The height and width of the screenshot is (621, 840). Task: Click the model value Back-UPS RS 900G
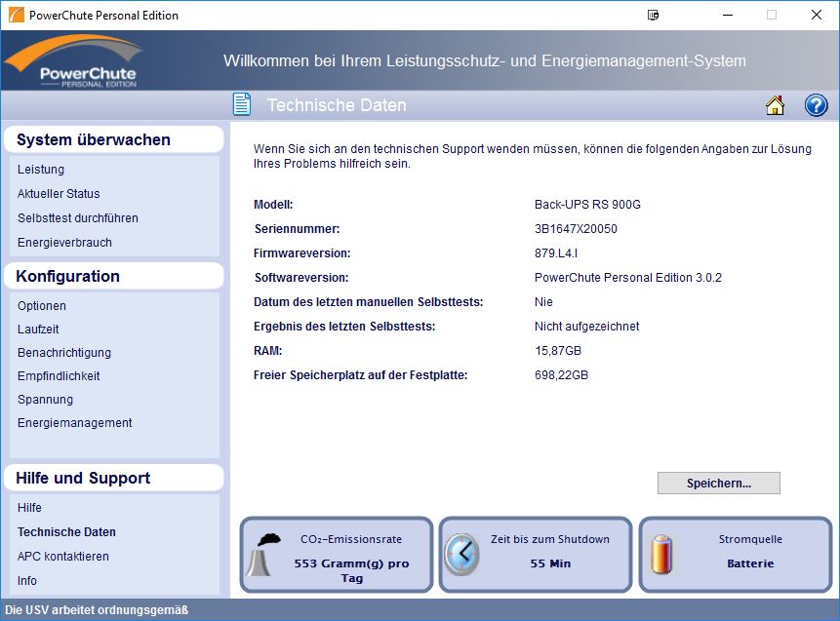[x=587, y=205]
